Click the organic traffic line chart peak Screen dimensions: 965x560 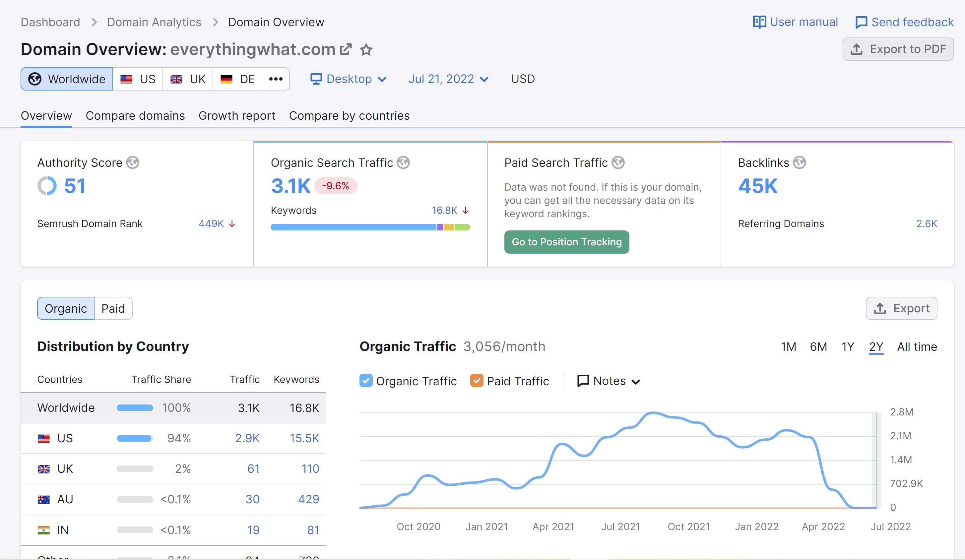coord(653,413)
